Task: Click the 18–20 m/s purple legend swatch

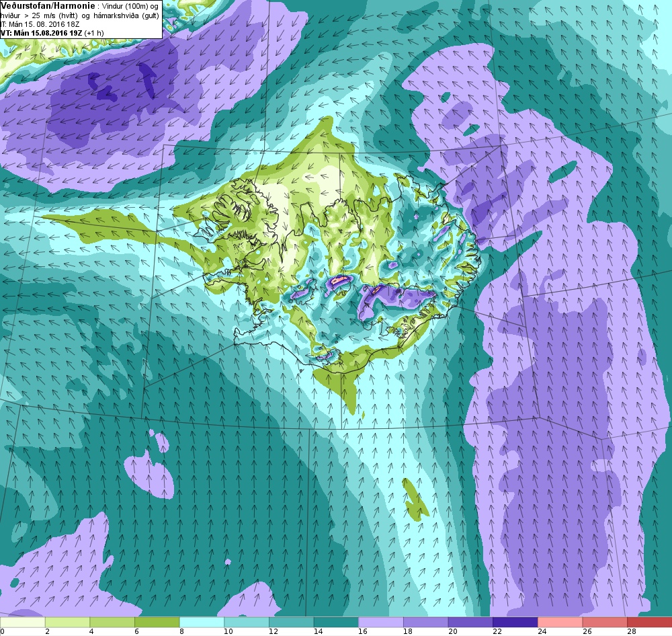Action: pyautogui.click(x=425, y=622)
